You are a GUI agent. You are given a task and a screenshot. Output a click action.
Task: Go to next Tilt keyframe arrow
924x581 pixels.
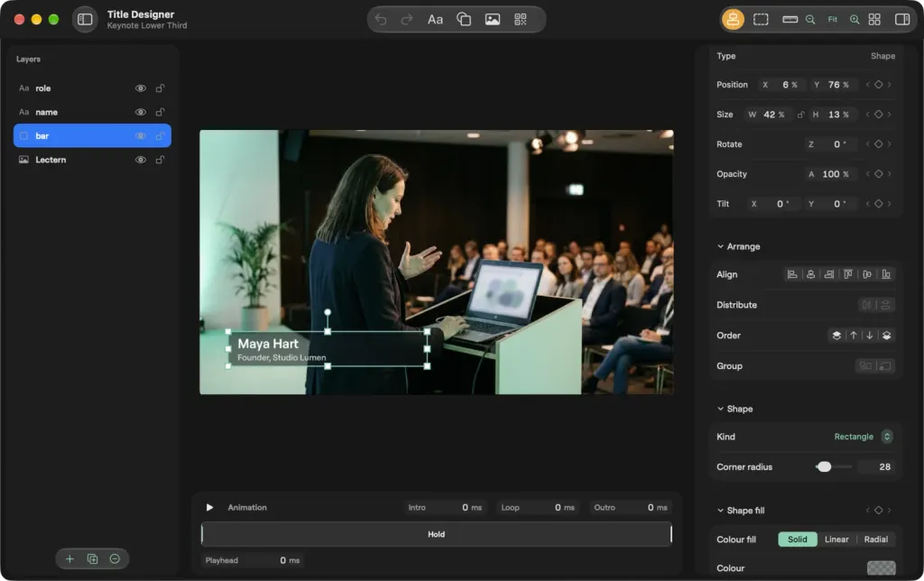pos(889,204)
